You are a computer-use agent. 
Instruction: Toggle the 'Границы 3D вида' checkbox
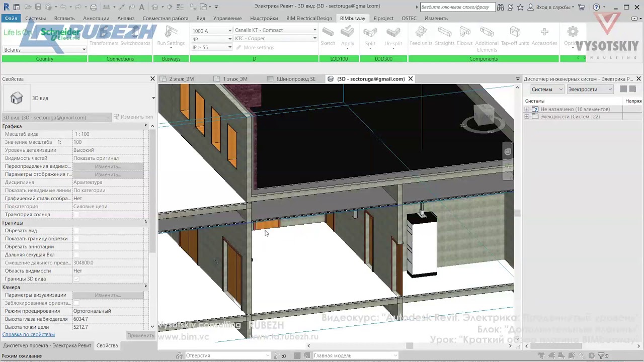click(x=76, y=279)
